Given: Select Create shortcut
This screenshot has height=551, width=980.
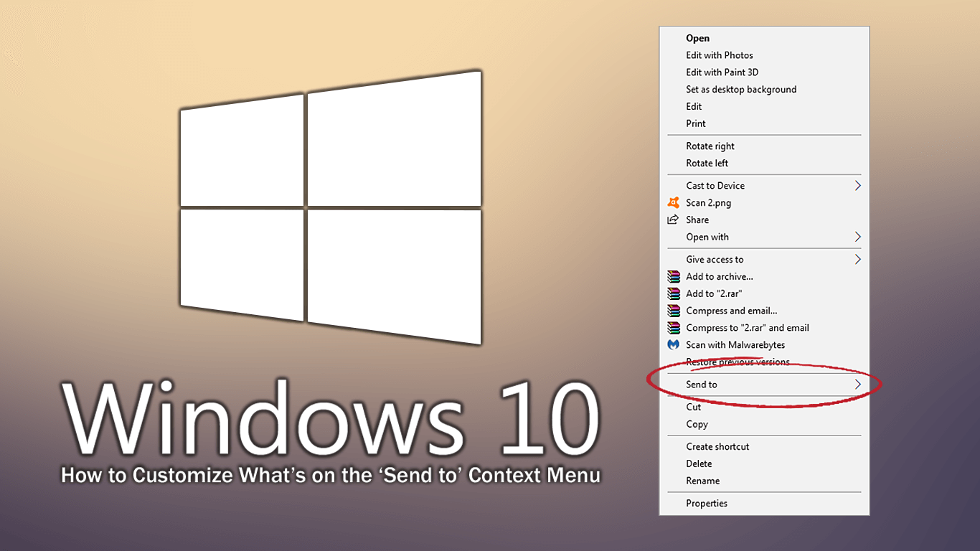Looking at the screenshot, I should [717, 446].
